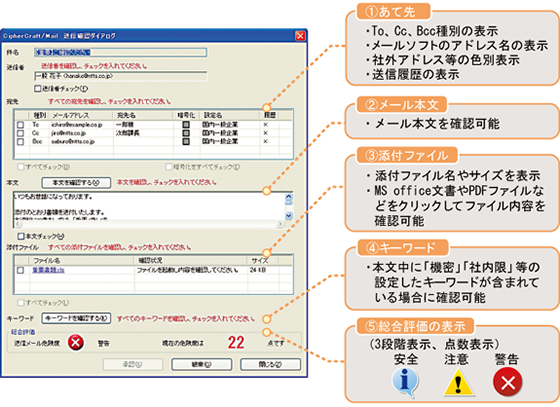Click the 一郎様 recipient name cell

point(124,125)
